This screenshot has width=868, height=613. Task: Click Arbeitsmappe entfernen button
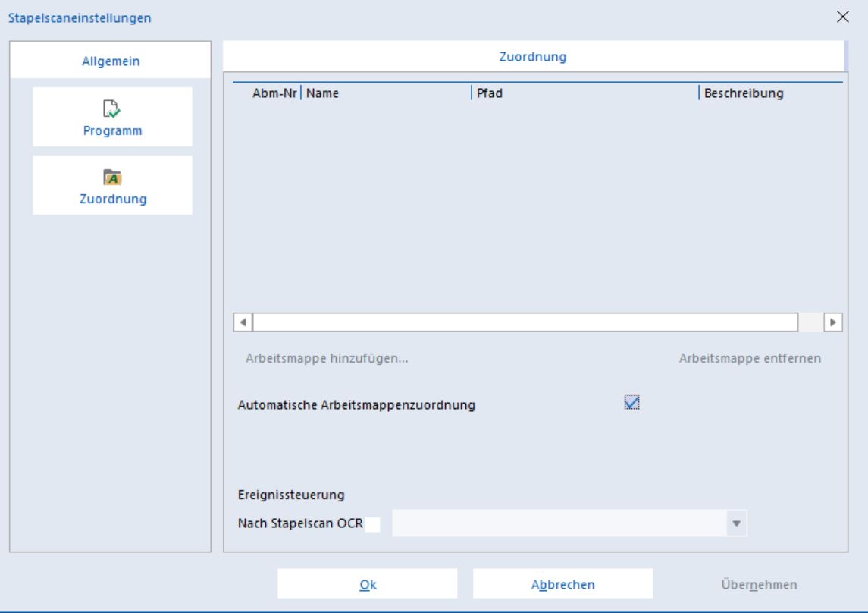[750, 358]
